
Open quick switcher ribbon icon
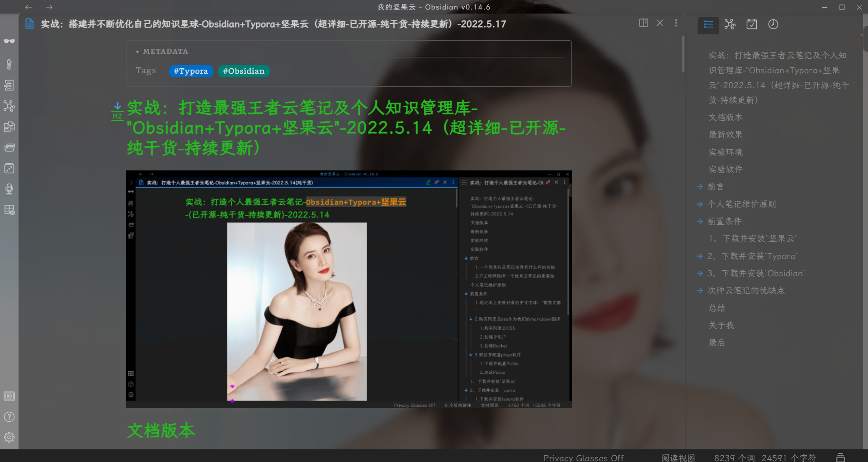(9, 85)
